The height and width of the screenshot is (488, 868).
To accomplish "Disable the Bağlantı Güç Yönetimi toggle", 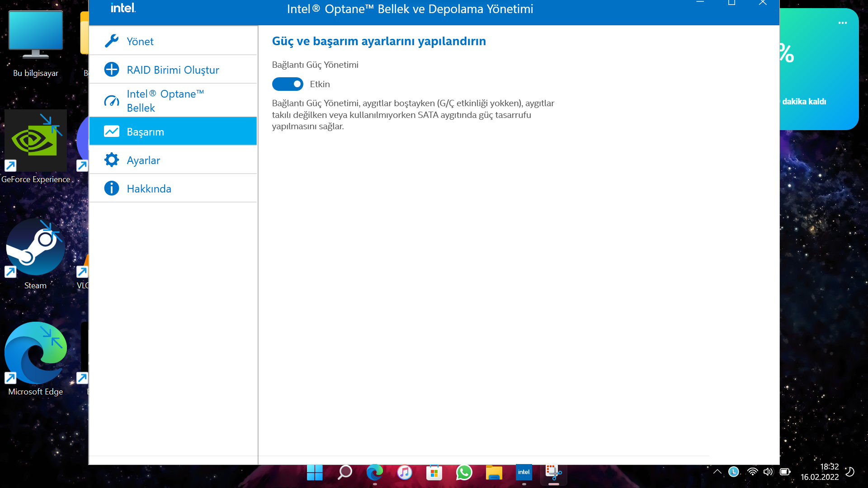I will pyautogui.click(x=288, y=84).
